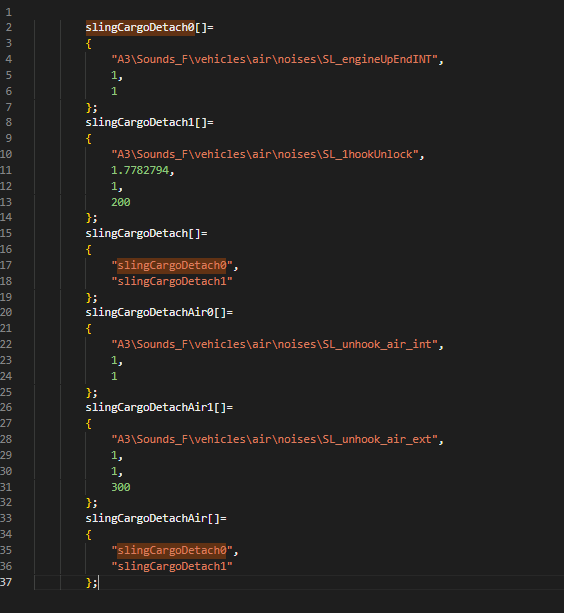Click the slingCargoDetachAir[]= declaration
564x613 pixels.
tap(156, 518)
